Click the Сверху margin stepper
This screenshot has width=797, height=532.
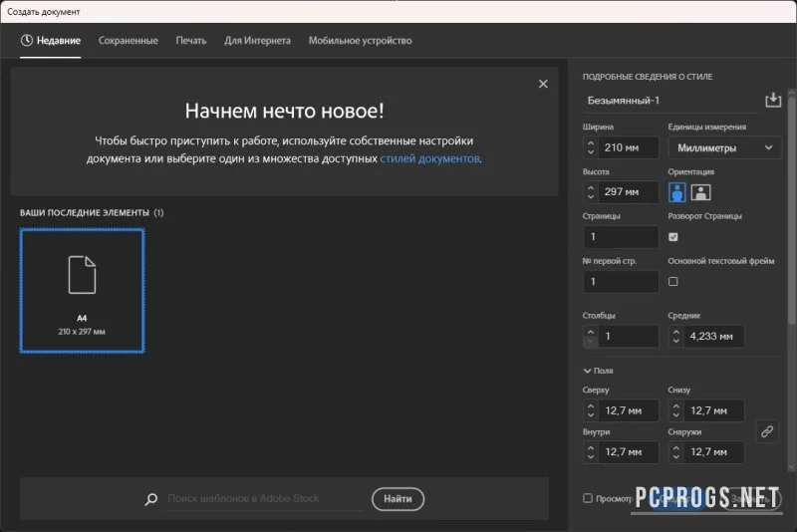(590, 410)
